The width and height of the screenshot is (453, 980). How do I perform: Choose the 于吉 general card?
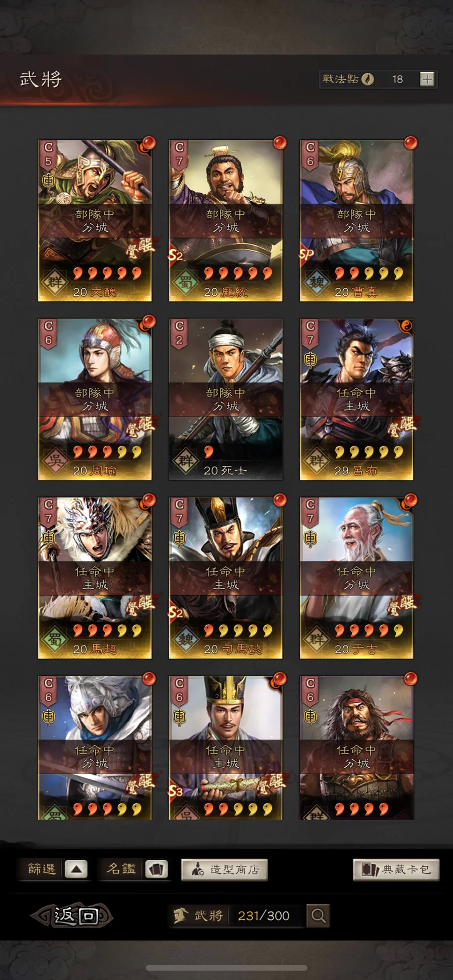tap(356, 578)
